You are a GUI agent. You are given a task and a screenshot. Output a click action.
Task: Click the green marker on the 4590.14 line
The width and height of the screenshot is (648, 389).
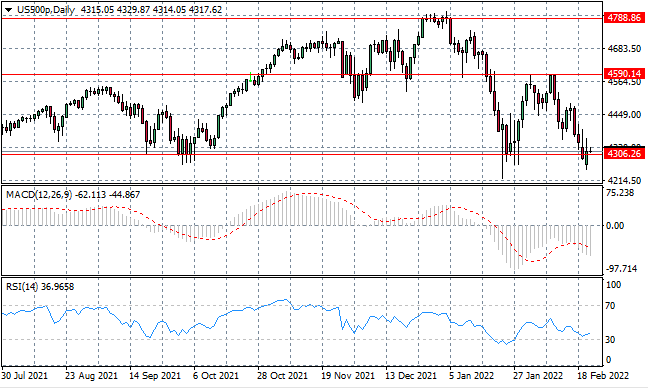250,77
